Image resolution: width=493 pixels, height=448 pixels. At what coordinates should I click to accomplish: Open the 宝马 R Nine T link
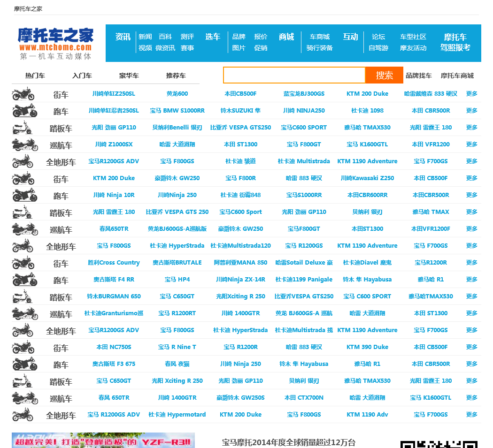click(x=177, y=347)
